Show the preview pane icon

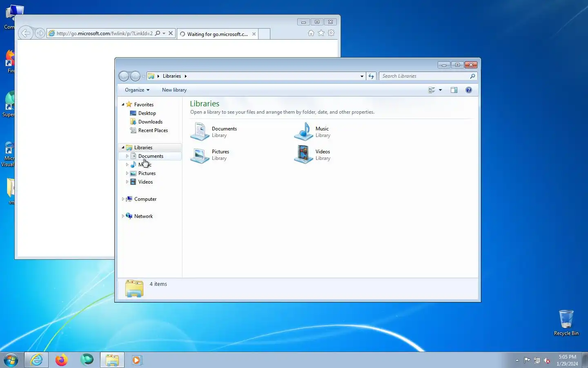tap(454, 90)
